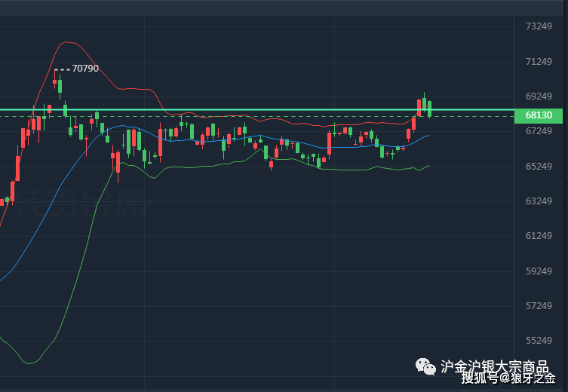Click the 67249 price axis label
Viewport: 568px width, 392px height.
539,130
